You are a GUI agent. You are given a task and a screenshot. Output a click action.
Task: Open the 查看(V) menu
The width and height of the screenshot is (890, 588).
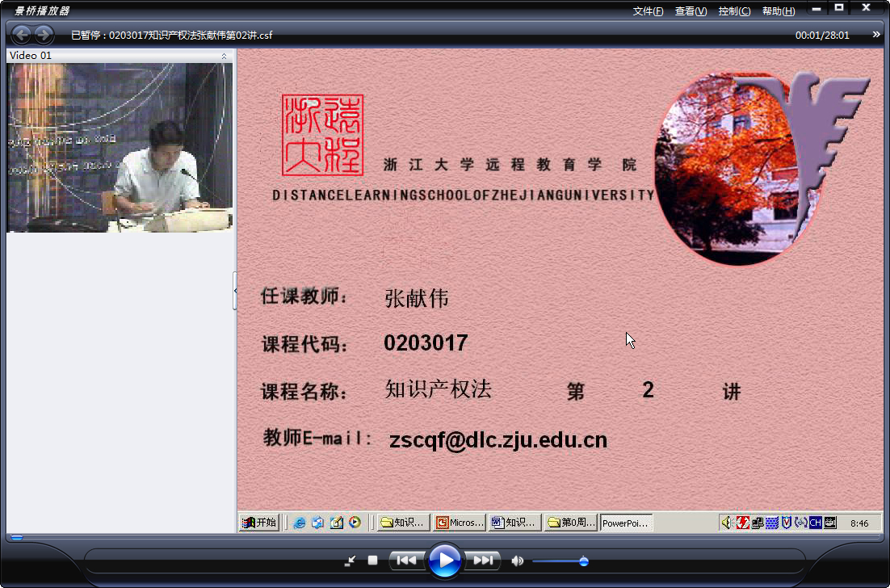691,11
